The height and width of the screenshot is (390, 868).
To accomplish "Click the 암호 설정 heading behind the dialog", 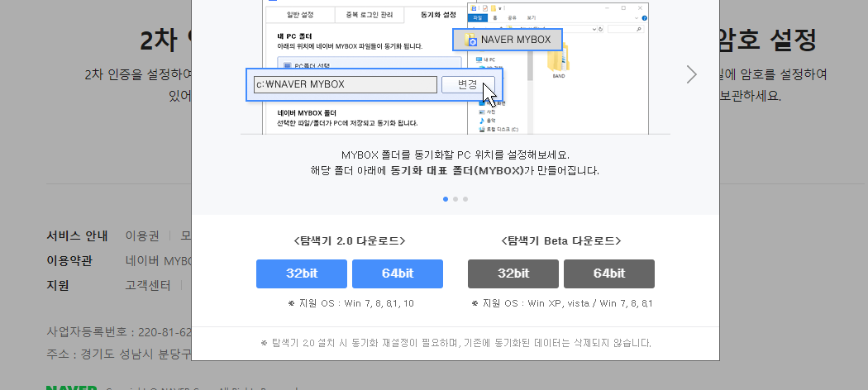I will tap(767, 39).
